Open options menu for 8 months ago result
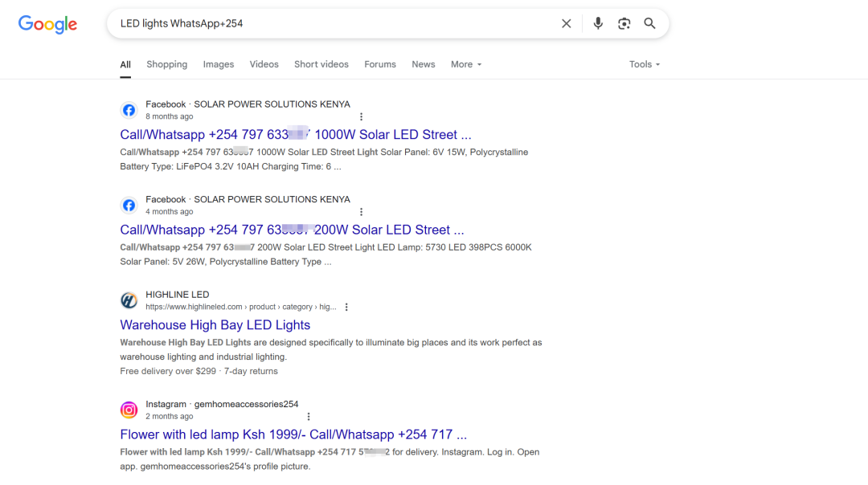Screen dimensions: 868x485 361,116
